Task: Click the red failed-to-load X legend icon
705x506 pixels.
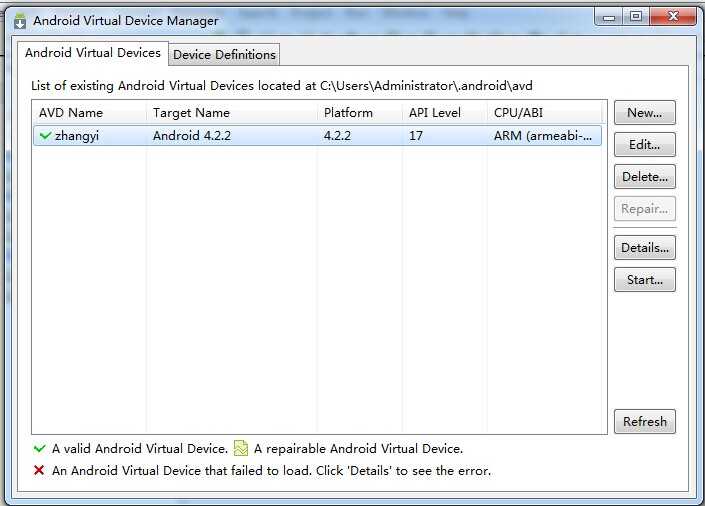Action: point(39,470)
